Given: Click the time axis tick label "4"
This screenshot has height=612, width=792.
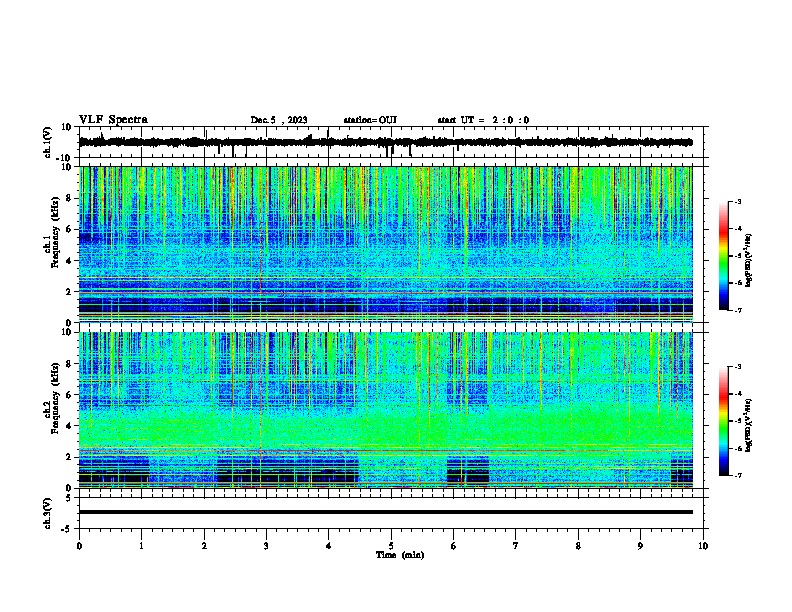Looking at the screenshot, I should (x=328, y=546).
